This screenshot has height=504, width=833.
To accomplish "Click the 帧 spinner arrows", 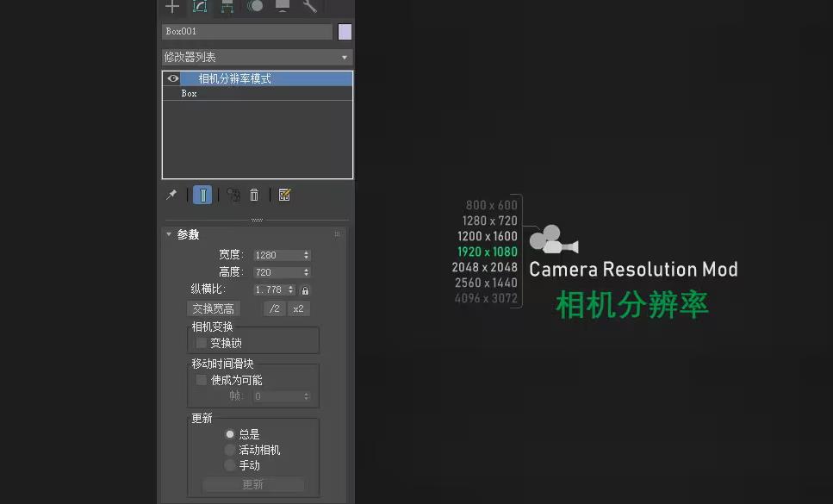I will tap(307, 396).
